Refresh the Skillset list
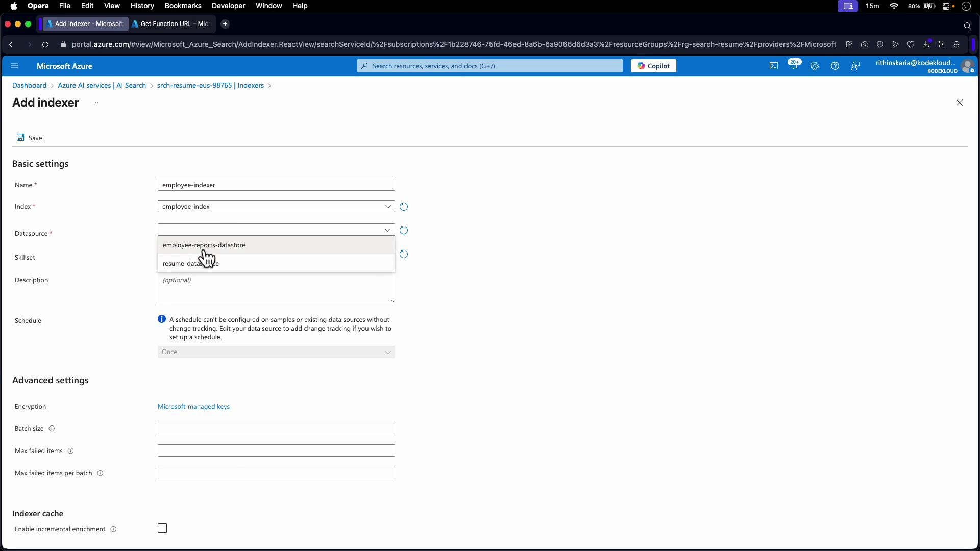This screenshot has height=551, width=980. (x=404, y=254)
